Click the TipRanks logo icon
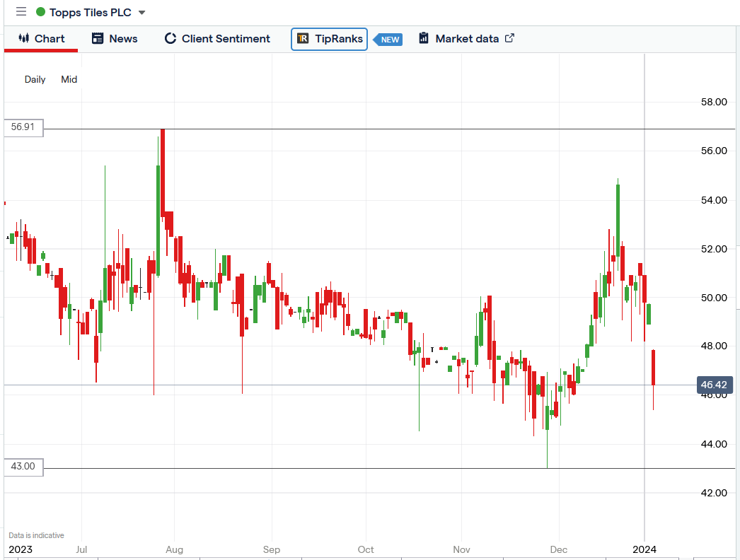This screenshot has width=740, height=560. coord(303,39)
